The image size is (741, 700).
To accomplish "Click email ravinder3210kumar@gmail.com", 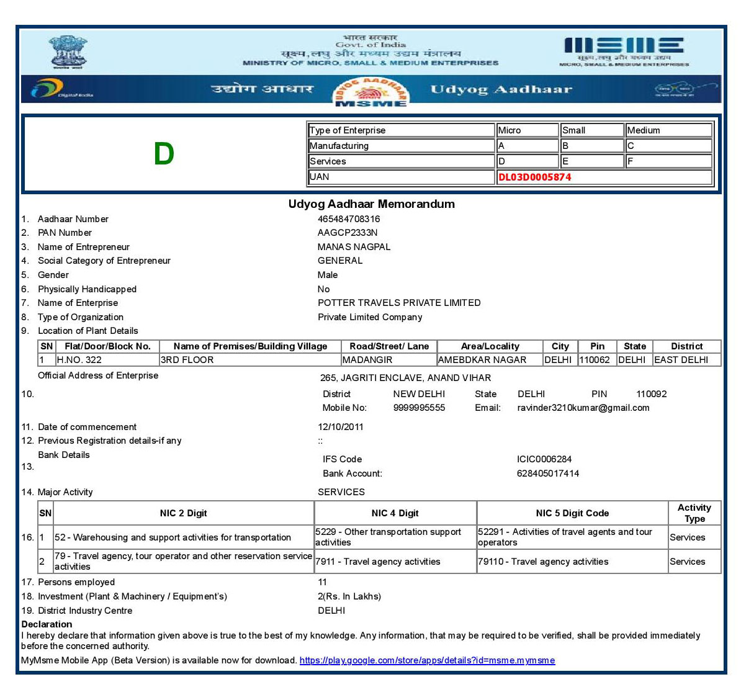I will (583, 408).
